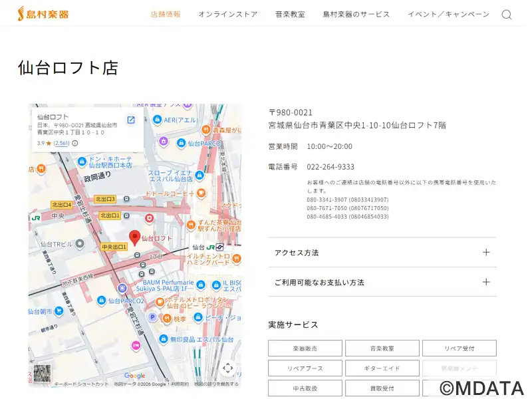This screenshot has height=399, width=532.
Task: Expand the アクセス方法 section
Action: click(x=382, y=253)
